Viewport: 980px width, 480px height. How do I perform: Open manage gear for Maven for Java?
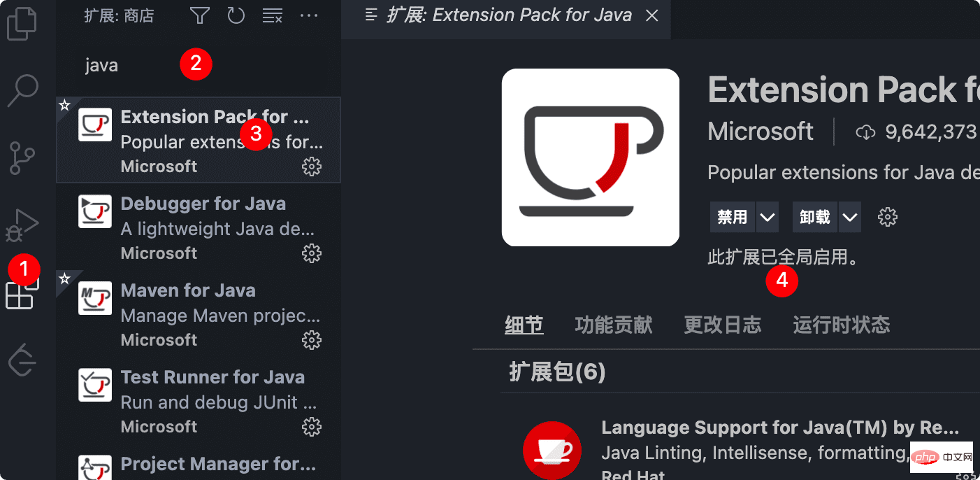tap(311, 340)
